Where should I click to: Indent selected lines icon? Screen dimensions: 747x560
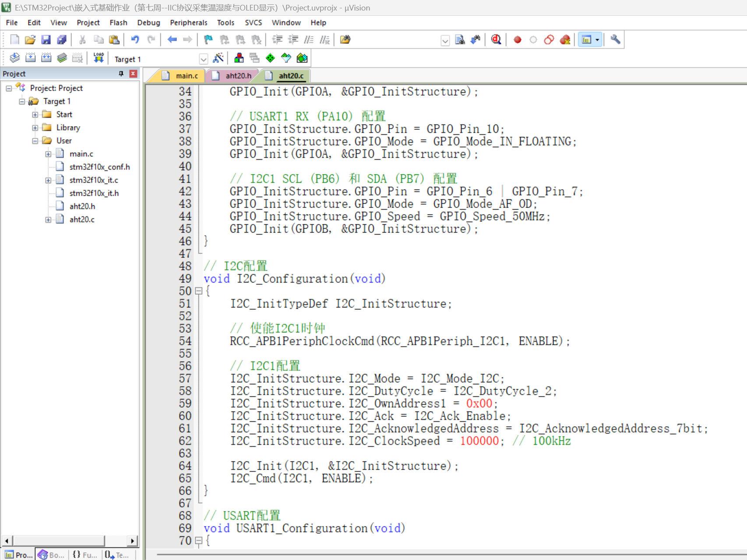[277, 40]
